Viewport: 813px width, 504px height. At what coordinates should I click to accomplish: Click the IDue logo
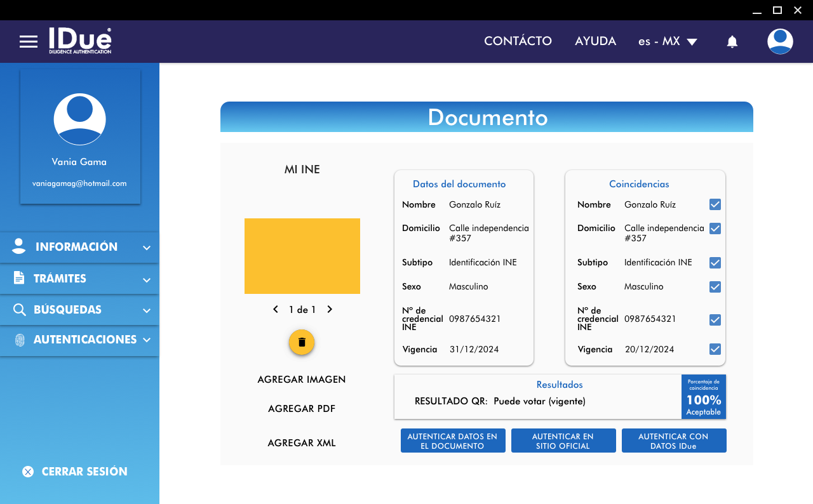point(80,41)
